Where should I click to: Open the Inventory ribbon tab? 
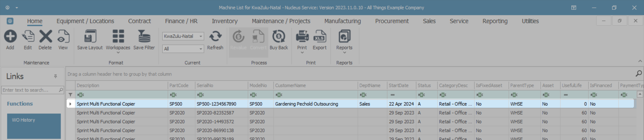click(224, 21)
